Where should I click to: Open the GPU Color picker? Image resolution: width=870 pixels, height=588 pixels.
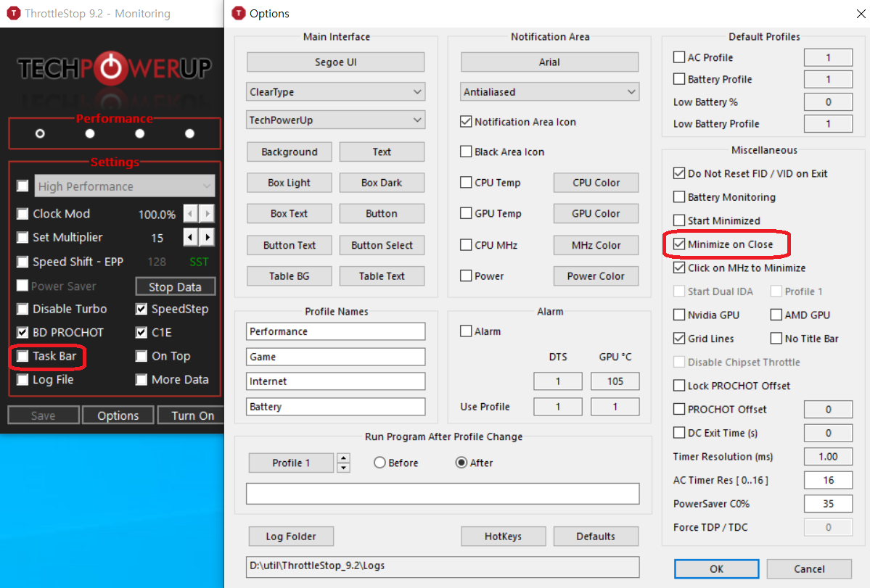tap(596, 213)
